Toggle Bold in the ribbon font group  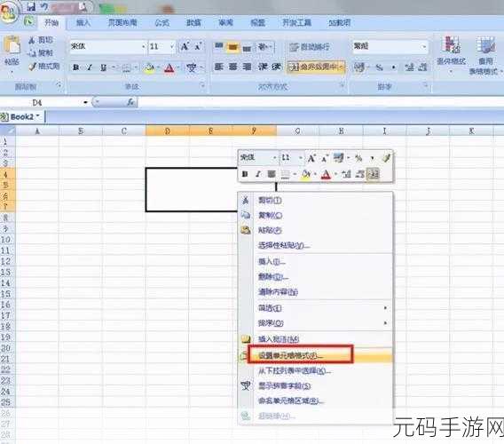point(75,67)
